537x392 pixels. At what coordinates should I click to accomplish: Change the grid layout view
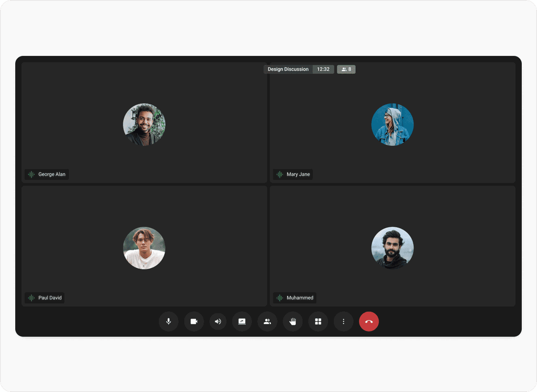click(x=318, y=321)
